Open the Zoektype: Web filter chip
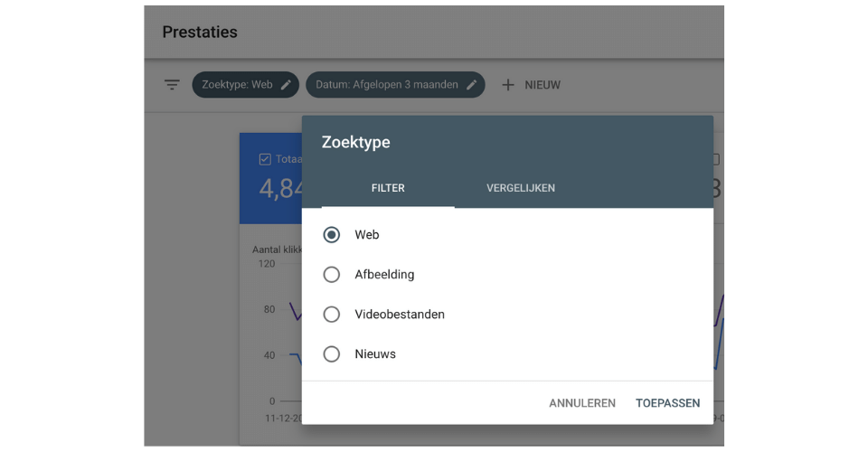 coord(246,85)
